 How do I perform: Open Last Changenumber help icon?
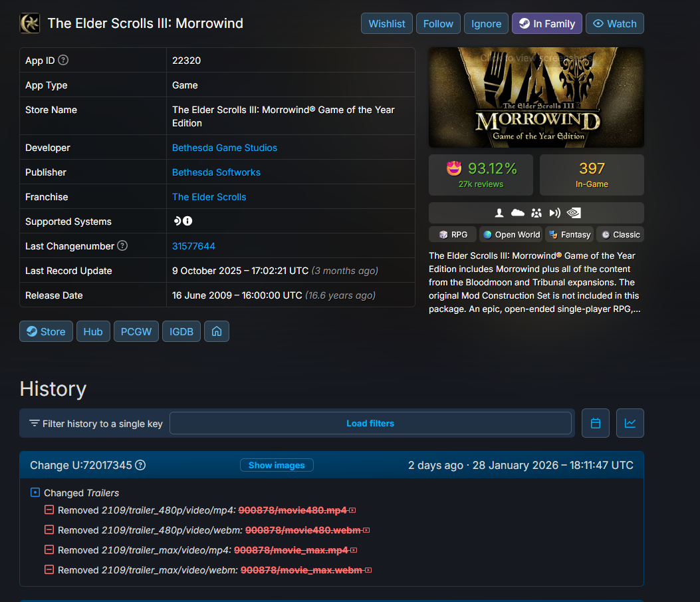(x=122, y=245)
